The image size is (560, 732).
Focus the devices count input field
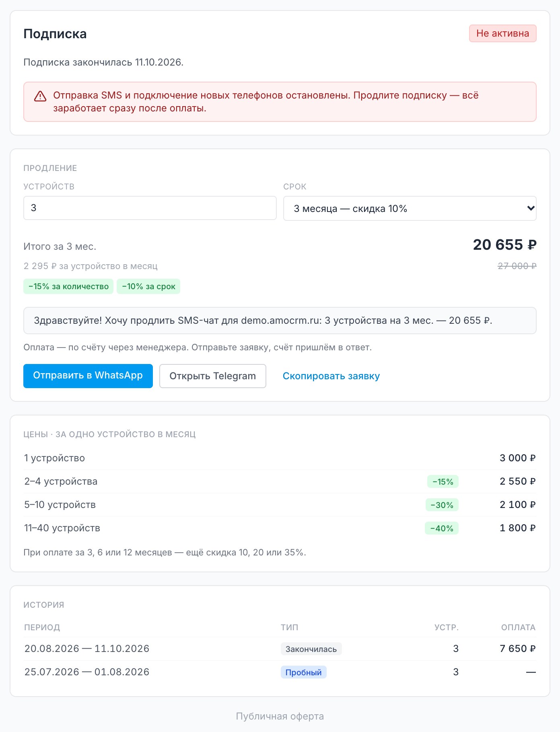pos(150,208)
